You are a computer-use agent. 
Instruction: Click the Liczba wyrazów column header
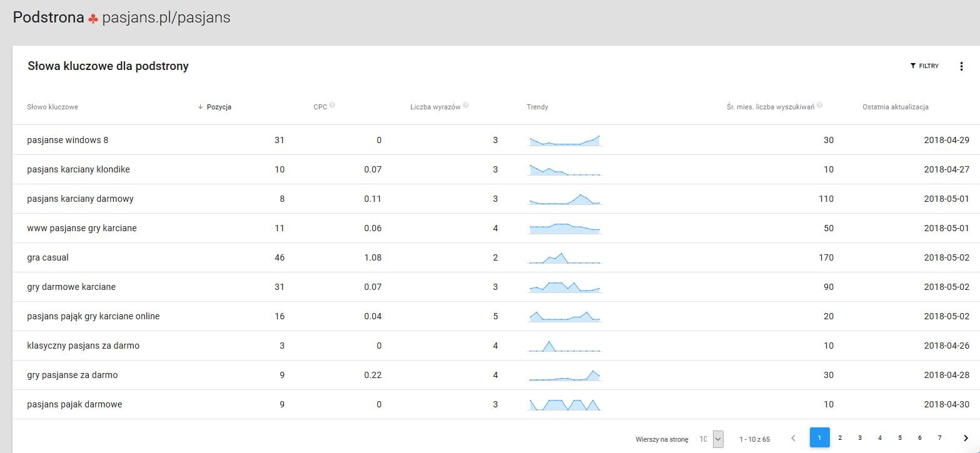pyautogui.click(x=435, y=107)
